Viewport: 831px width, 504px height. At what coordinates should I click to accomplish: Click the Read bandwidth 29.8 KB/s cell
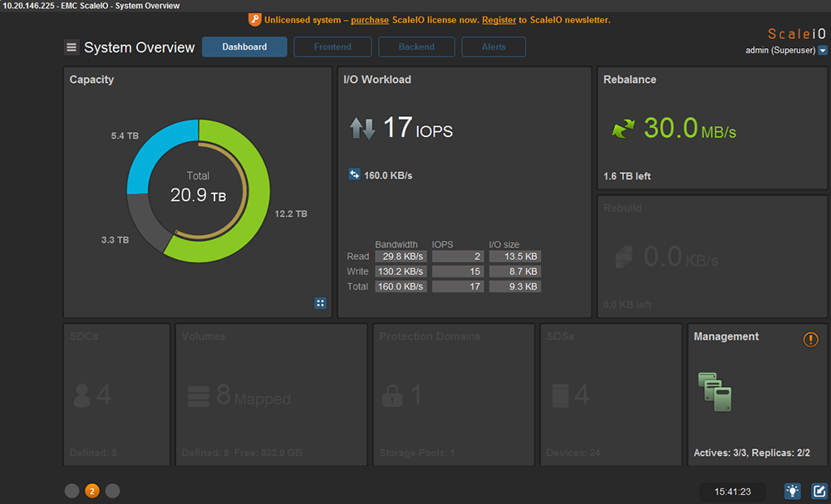pyautogui.click(x=401, y=257)
